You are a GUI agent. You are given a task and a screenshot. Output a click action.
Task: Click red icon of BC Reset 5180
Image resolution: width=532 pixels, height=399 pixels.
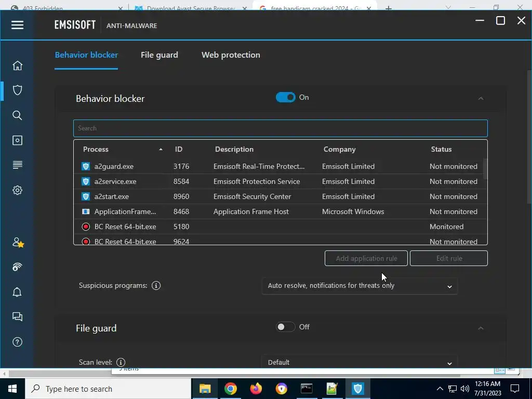coord(86,227)
